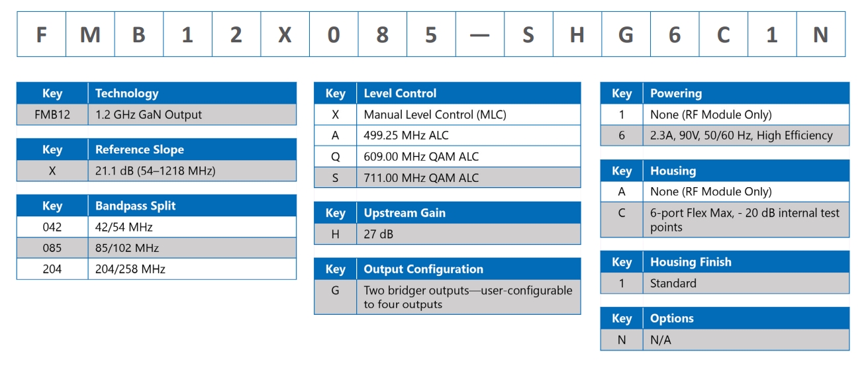Click the '6-port Flex Max' description cell
Screen dimensions: 868x381
pos(746,220)
